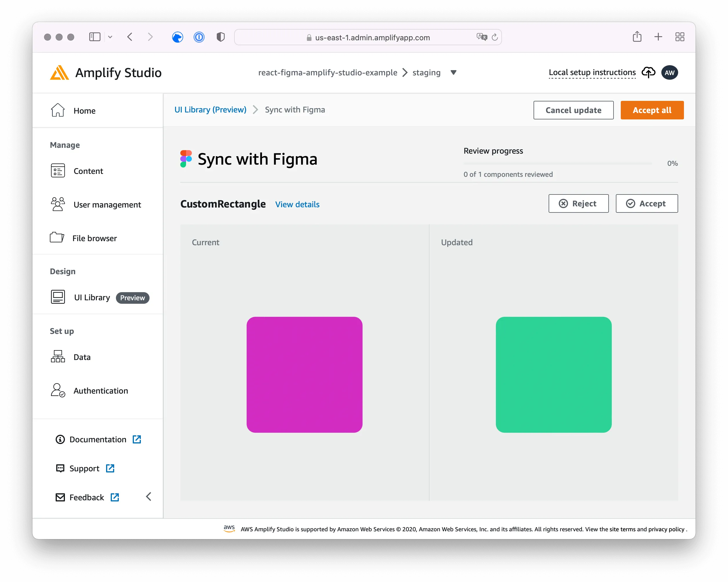Collapse the left sidebar with the chevron
This screenshot has width=728, height=582.
pos(149,497)
